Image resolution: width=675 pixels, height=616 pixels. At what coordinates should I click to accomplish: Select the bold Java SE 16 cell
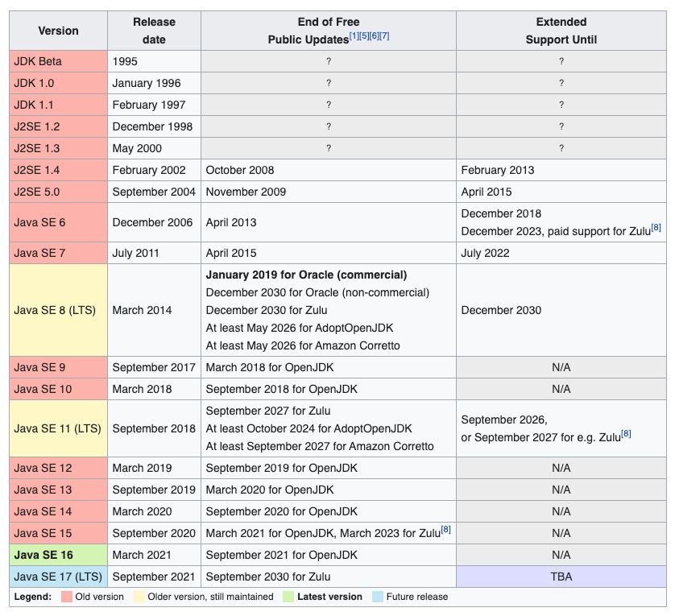pyautogui.click(x=59, y=555)
